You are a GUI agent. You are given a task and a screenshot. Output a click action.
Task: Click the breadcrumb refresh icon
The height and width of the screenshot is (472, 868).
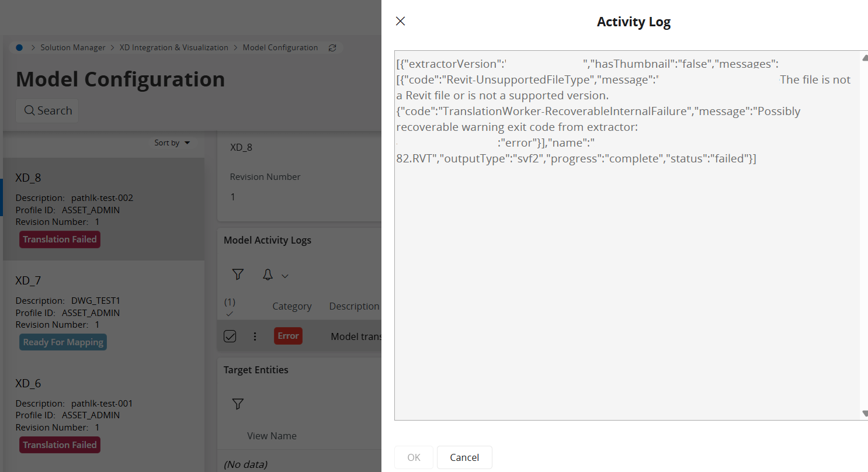(x=332, y=48)
